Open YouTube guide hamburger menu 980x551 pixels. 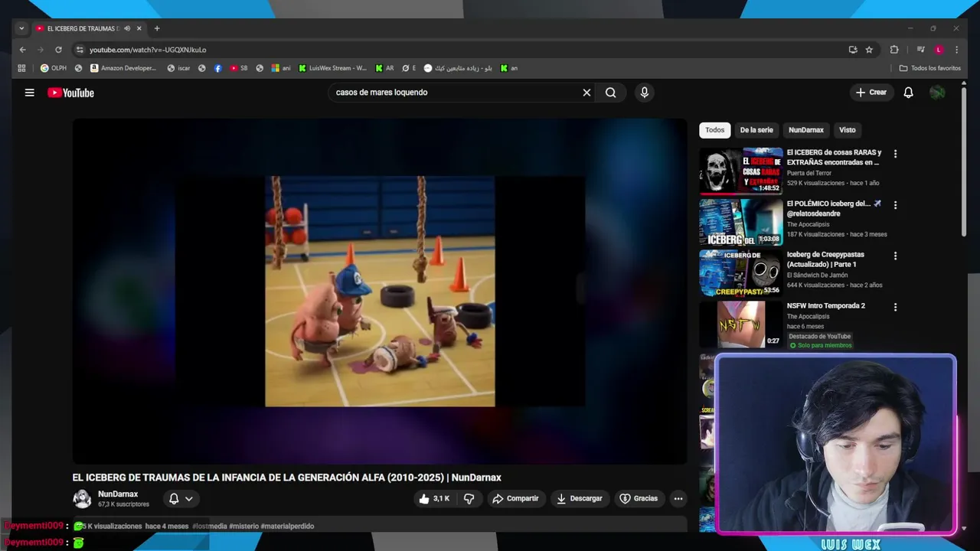pos(29,93)
